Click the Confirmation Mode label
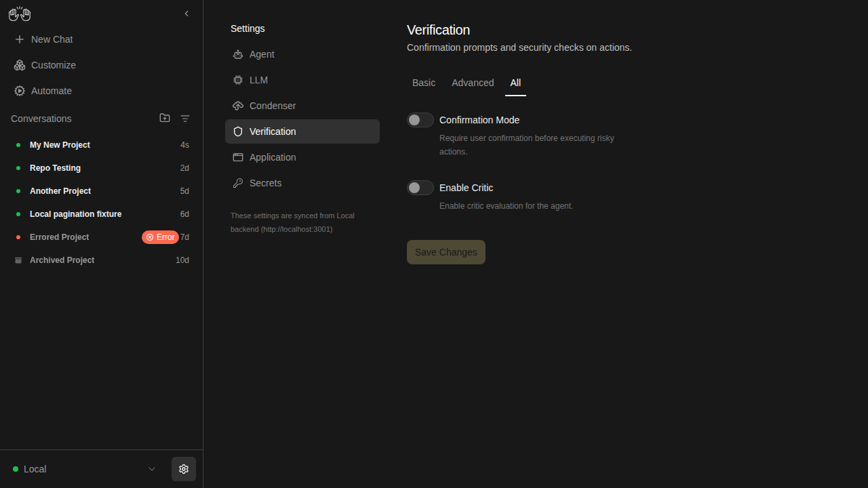868x488 pixels. [x=479, y=120]
